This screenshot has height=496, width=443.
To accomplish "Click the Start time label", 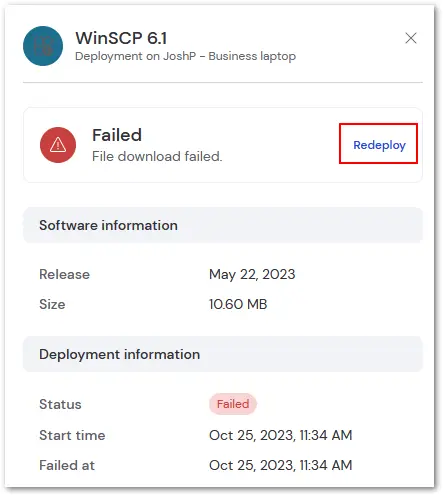I will [x=72, y=435].
